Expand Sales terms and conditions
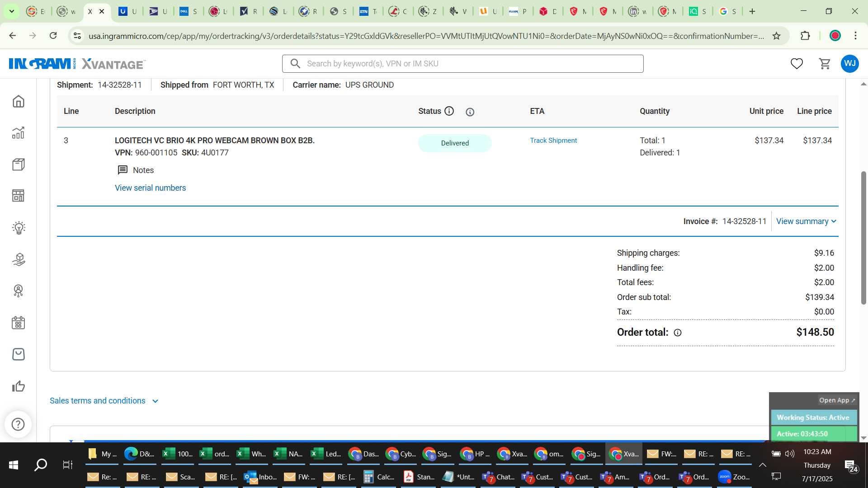The height and width of the screenshot is (488, 868). 104,401
